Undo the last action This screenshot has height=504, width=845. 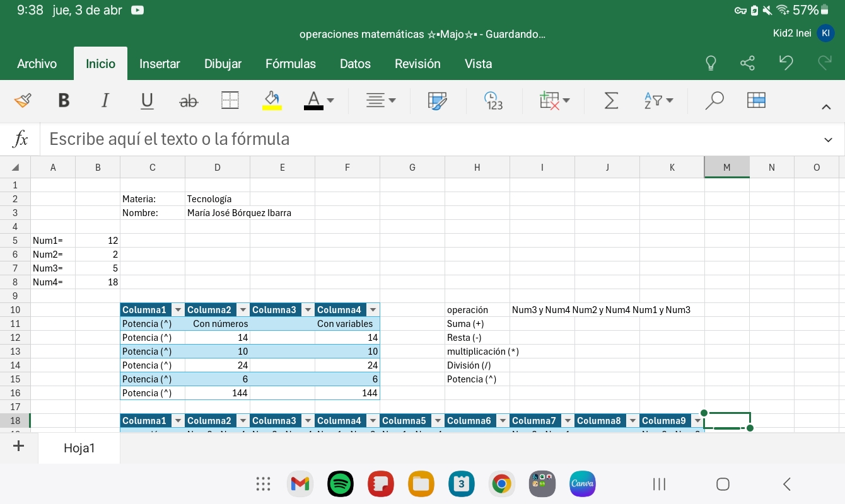[x=786, y=63]
